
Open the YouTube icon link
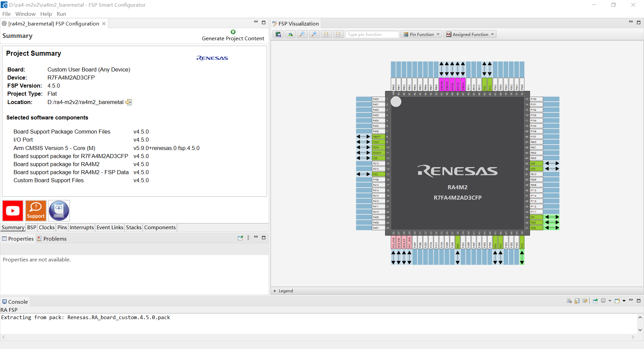click(x=13, y=211)
